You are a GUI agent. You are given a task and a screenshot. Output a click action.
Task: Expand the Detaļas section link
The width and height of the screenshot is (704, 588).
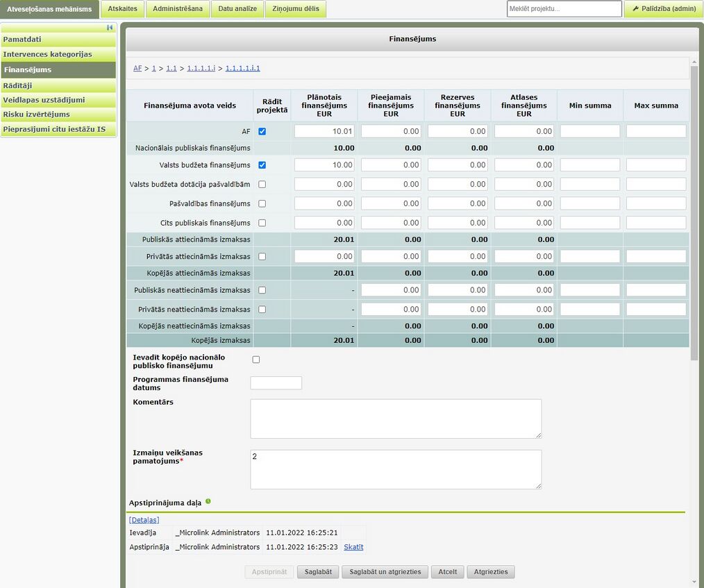tap(144, 520)
